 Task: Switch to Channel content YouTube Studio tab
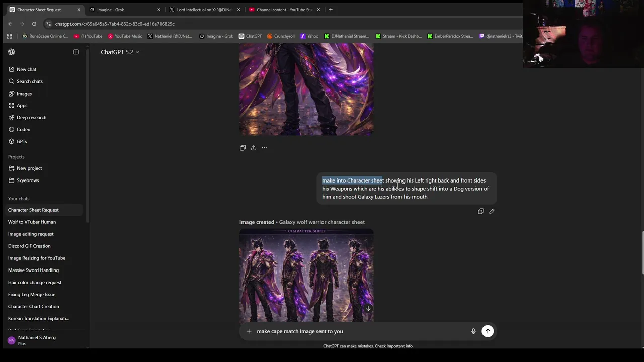(284, 10)
